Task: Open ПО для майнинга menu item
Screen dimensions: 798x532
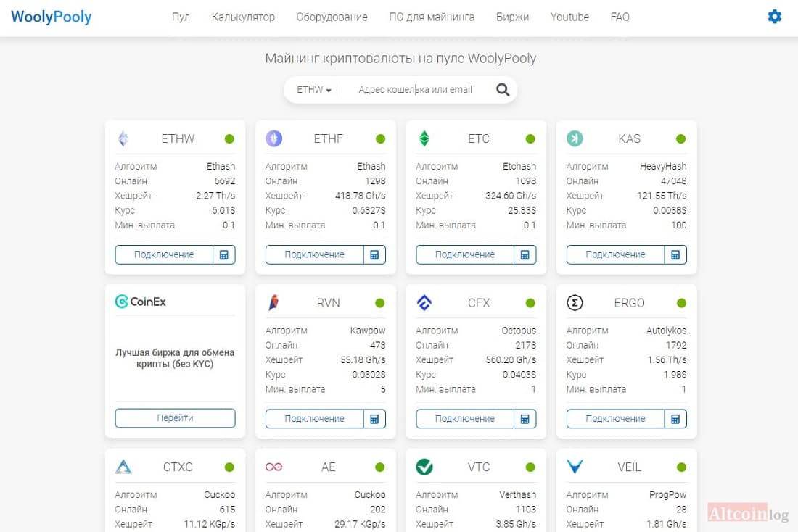Action: (432, 17)
